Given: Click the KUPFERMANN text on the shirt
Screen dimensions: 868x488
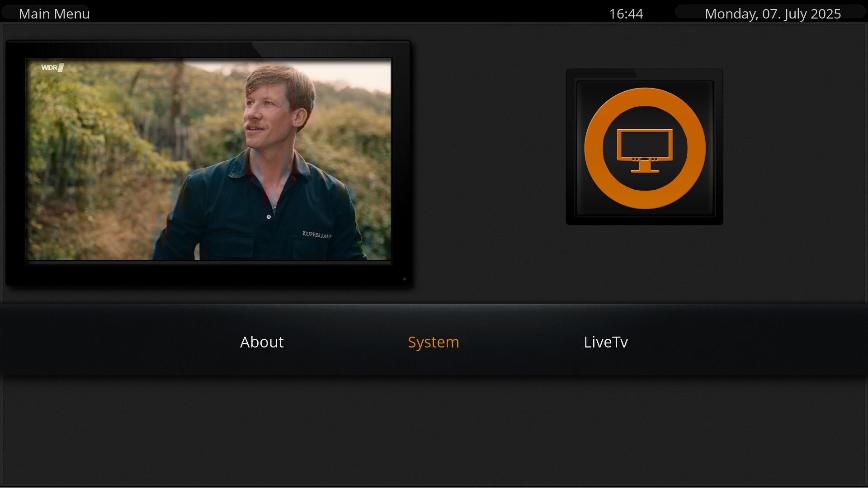Looking at the screenshot, I should (x=316, y=235).
